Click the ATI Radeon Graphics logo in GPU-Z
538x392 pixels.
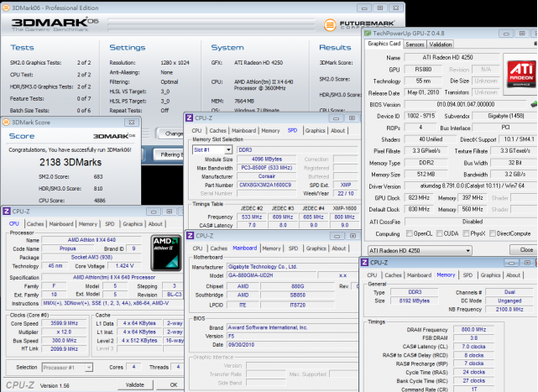tap(521, 74)
